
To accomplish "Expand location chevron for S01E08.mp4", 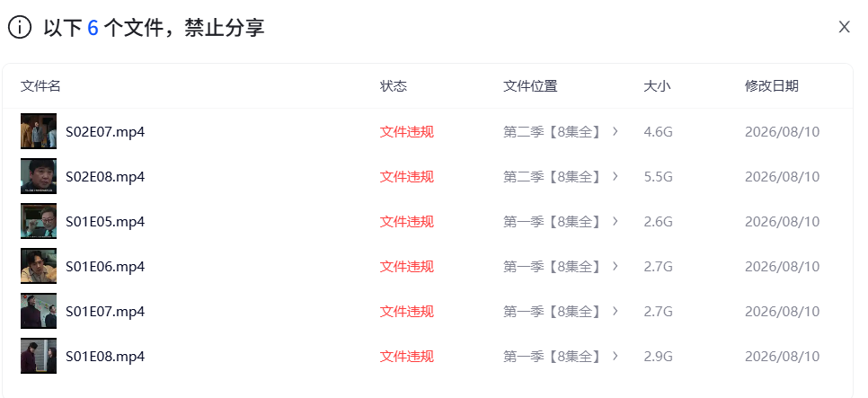I will [x=615, y=356].
